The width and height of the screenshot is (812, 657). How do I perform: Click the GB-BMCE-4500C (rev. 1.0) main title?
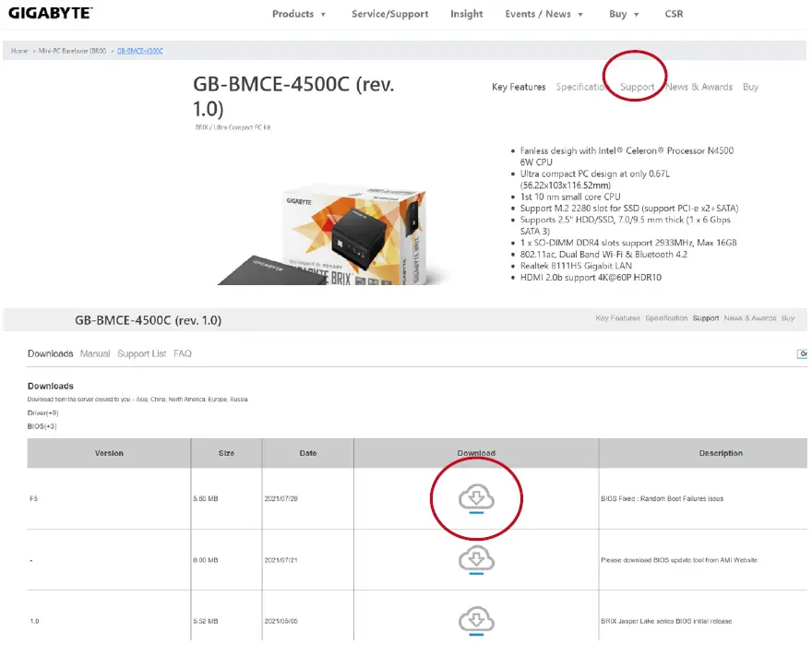(293, 96)
